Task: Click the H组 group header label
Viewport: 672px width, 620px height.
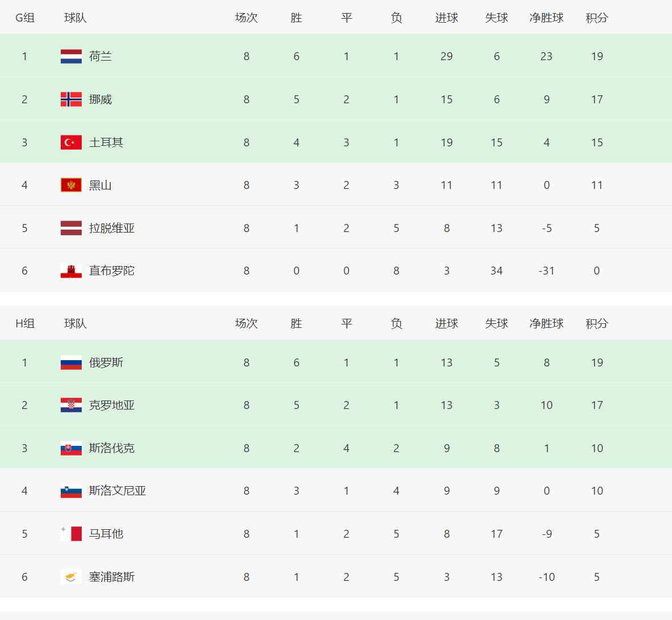Action: coord(25,323)
